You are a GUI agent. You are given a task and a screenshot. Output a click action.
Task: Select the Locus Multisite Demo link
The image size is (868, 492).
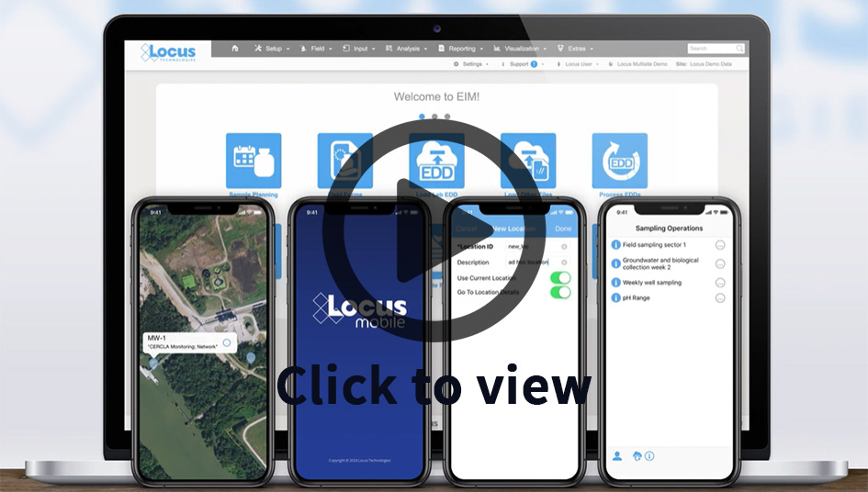(x=637, y=64)
